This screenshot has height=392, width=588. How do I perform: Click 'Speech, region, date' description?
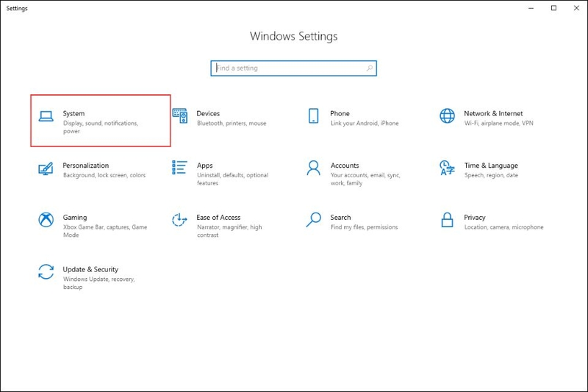[x=491, y=175]
